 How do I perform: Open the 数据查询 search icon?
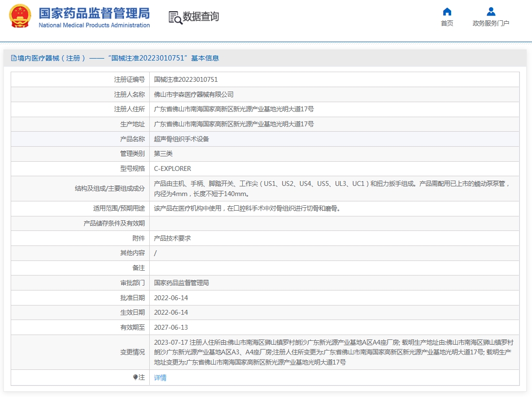175,17
